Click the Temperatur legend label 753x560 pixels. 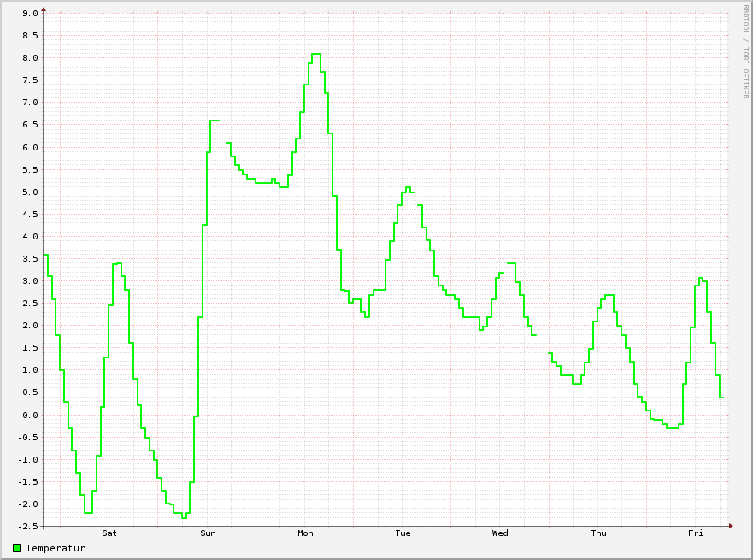[x=56, y=548]
